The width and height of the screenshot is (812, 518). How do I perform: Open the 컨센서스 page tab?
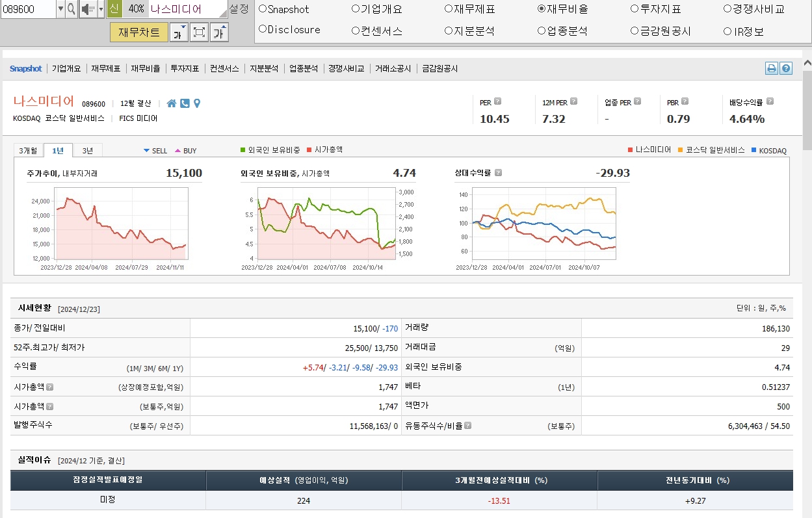tap(224, 68)
